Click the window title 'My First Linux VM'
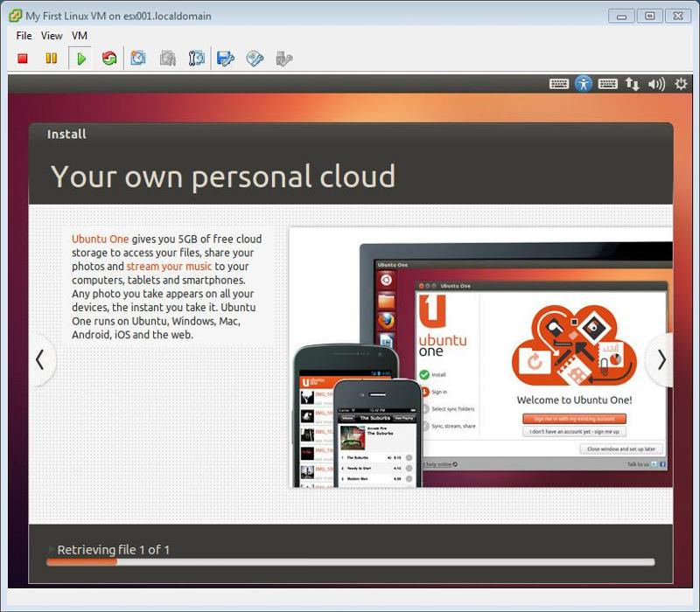700x612 pixels. pyautogui.click(x=66, y=16)
